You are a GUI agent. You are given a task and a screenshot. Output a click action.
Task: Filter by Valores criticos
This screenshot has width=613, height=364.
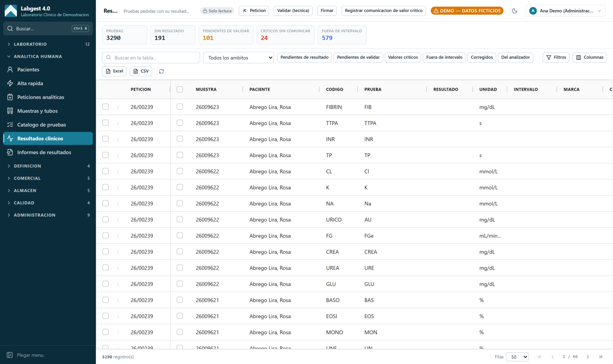click(x=403, y=57)
